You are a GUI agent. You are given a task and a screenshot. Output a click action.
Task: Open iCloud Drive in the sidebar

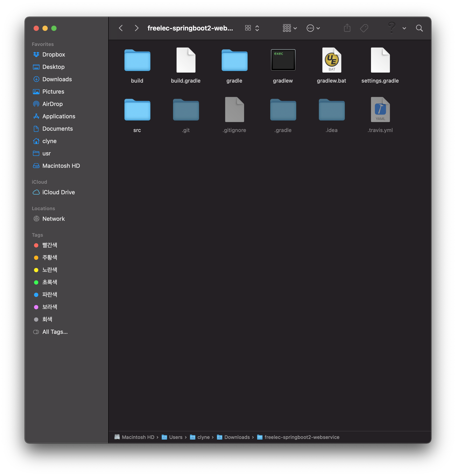pyautogui.click(x=58, y=192)
